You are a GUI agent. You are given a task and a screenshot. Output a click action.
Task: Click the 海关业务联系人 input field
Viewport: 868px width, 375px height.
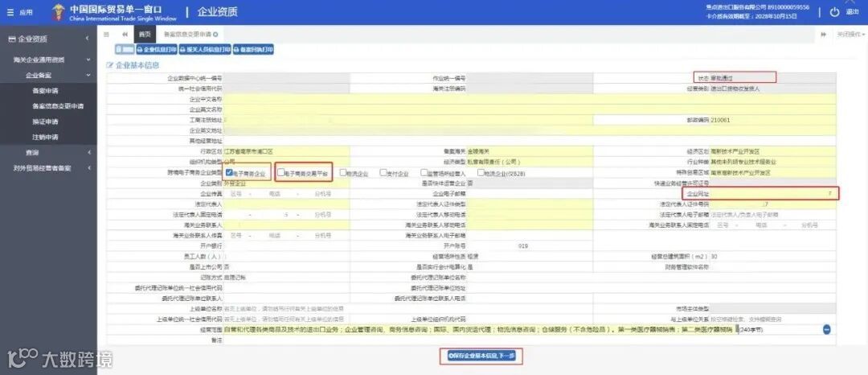[x=286, y=225]
